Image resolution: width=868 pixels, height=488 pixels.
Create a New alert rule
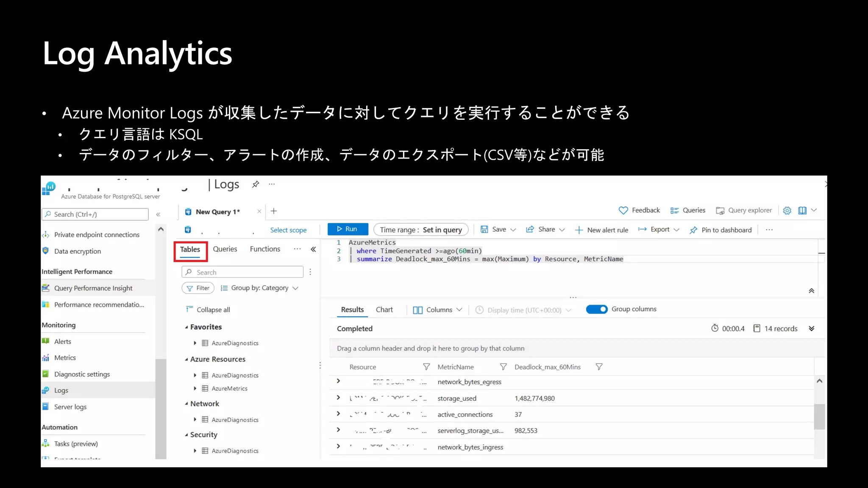pyautogui.click(x=601, y=230)
